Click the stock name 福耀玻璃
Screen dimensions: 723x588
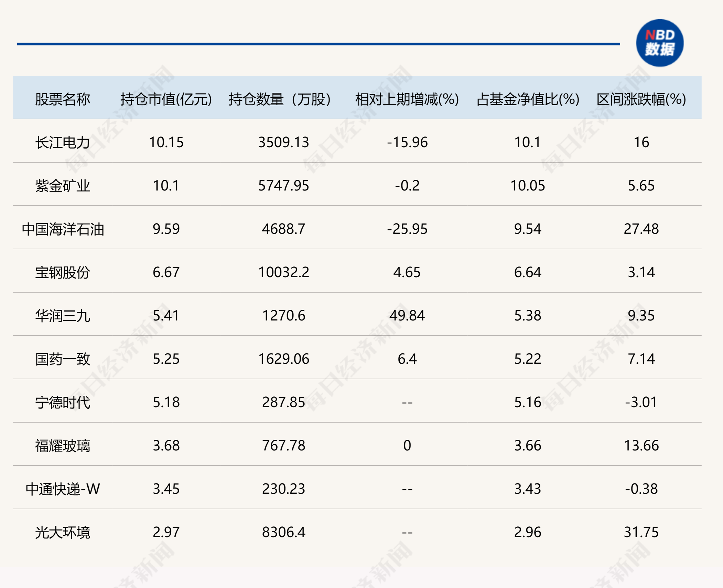63,446
